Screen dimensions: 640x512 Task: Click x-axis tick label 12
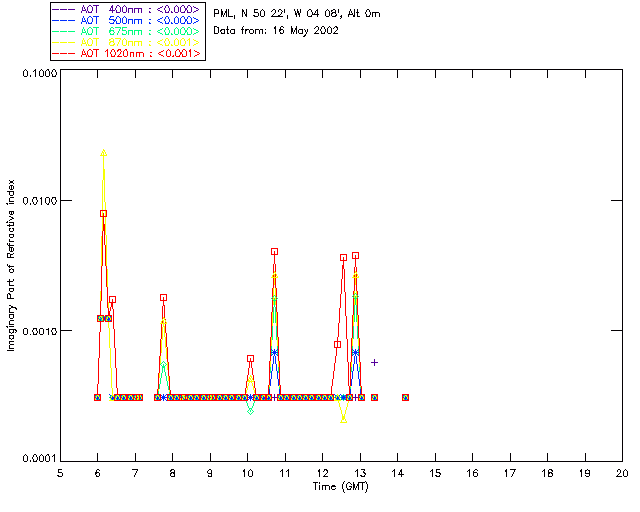(322, 474)
